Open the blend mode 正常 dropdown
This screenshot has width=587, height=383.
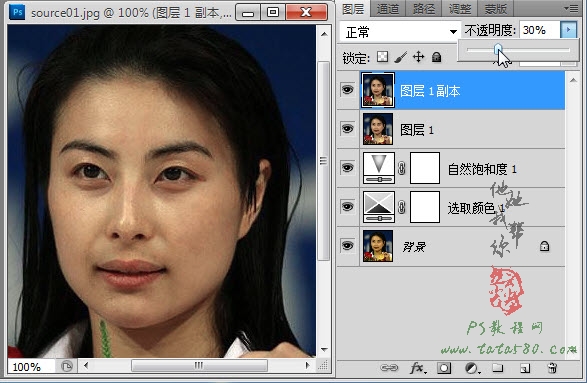(400, 32)
